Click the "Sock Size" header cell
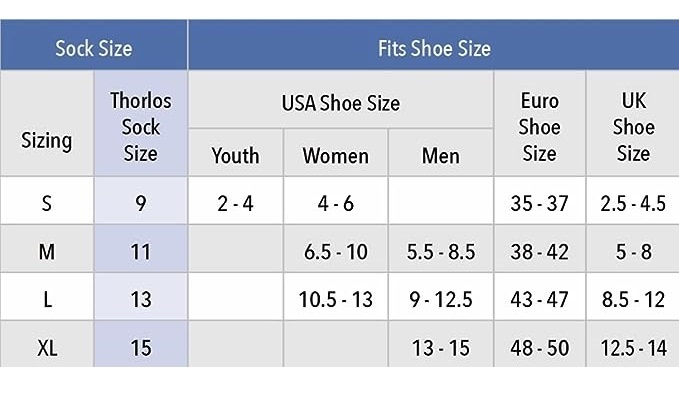The height and width of the screenshot is (404, 679). [x=93, y=47]
